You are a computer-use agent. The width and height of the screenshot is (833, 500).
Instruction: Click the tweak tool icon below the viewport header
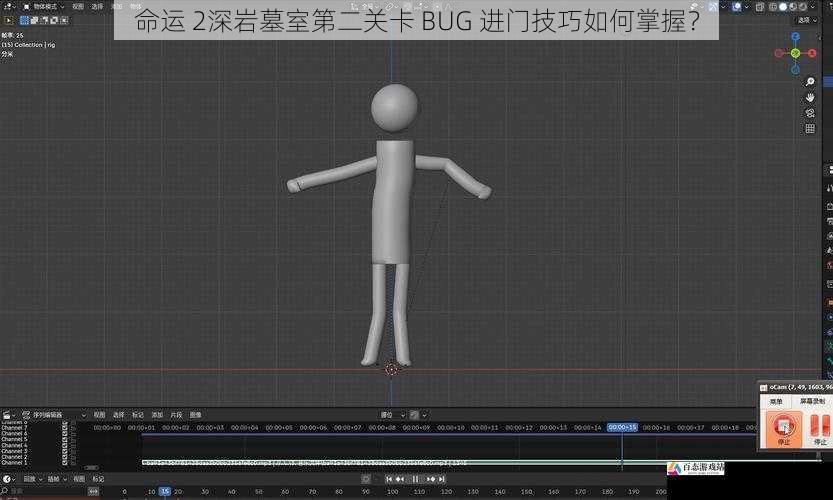(x=8, y=20)
